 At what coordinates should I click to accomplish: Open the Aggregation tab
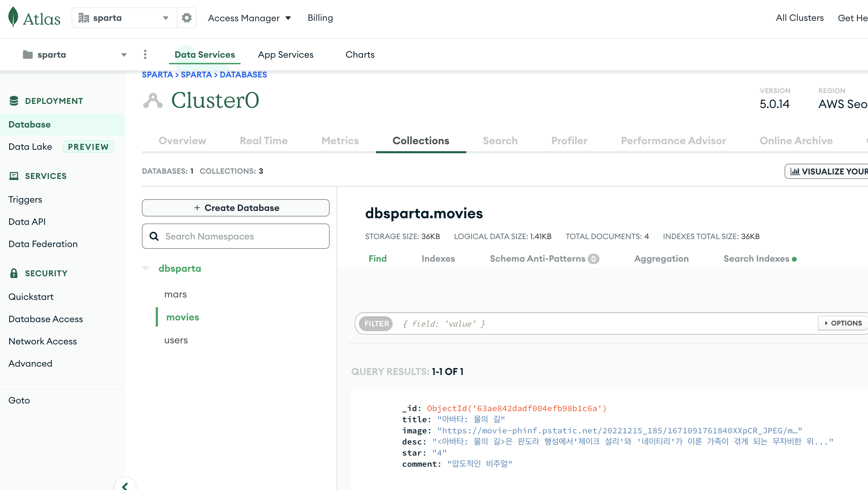click(661, 259)
